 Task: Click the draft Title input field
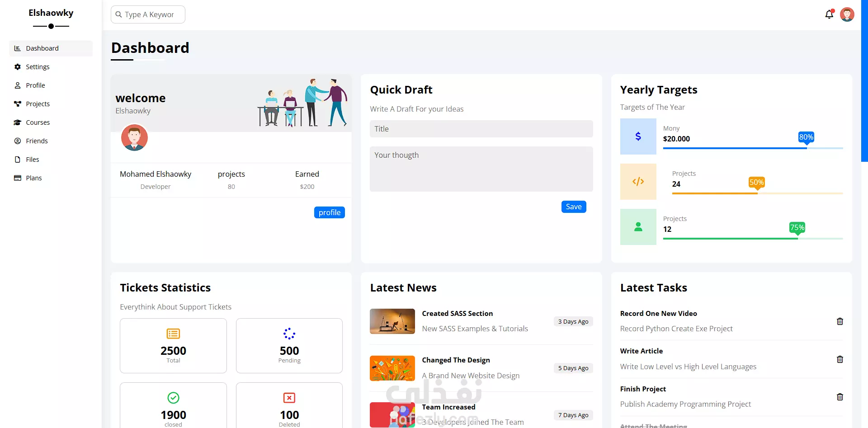pyautogui.click(x=481, y=129)
